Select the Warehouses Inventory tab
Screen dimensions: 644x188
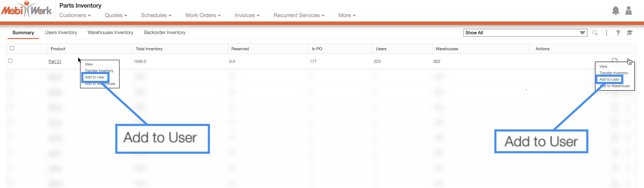[110, 33]
